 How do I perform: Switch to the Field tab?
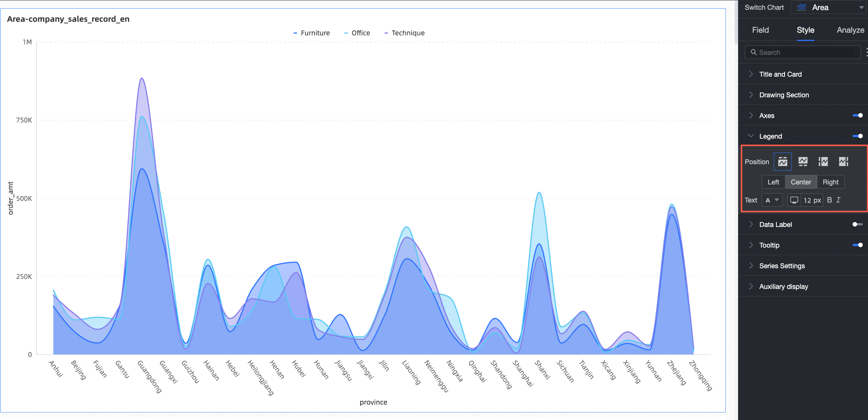point(760,30)
